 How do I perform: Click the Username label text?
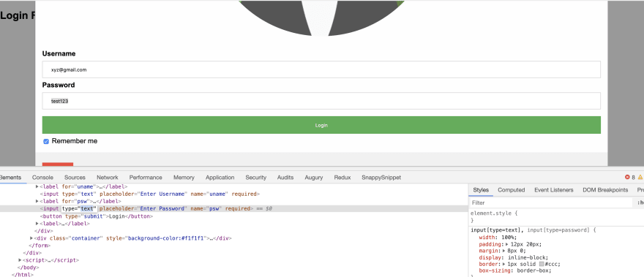59,54
